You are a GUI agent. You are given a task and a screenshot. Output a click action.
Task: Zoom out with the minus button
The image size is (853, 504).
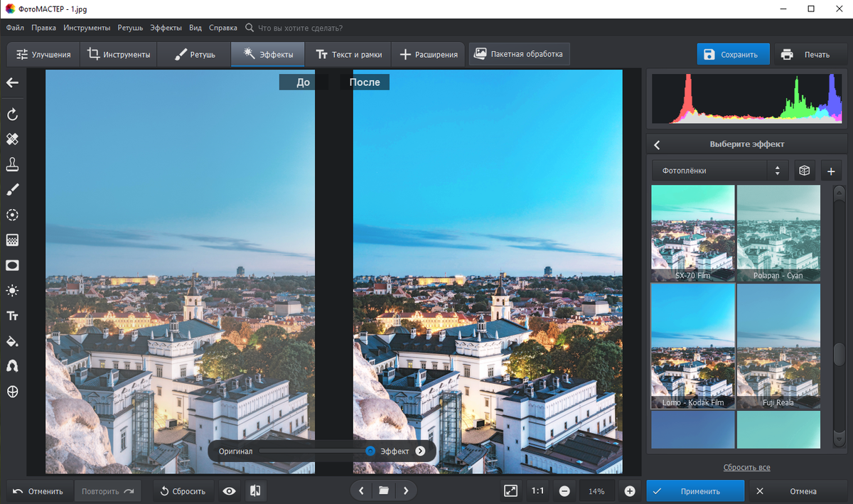(x=564, y=491)
